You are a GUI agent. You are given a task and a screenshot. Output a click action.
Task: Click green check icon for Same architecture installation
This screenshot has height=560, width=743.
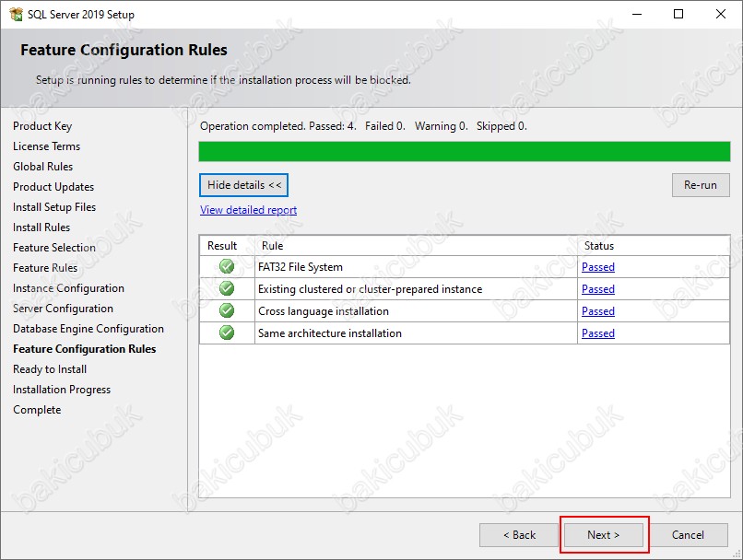click(227, 332)
